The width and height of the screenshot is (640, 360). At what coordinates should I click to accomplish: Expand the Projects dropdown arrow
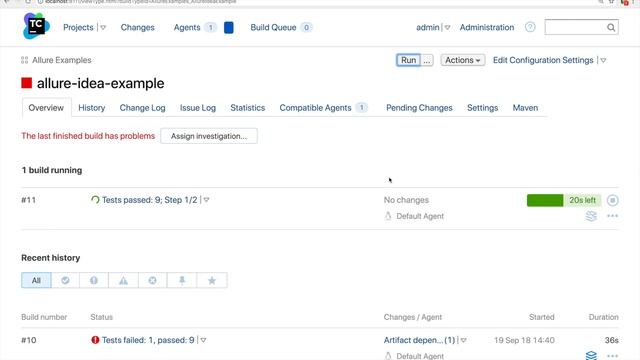103,28
